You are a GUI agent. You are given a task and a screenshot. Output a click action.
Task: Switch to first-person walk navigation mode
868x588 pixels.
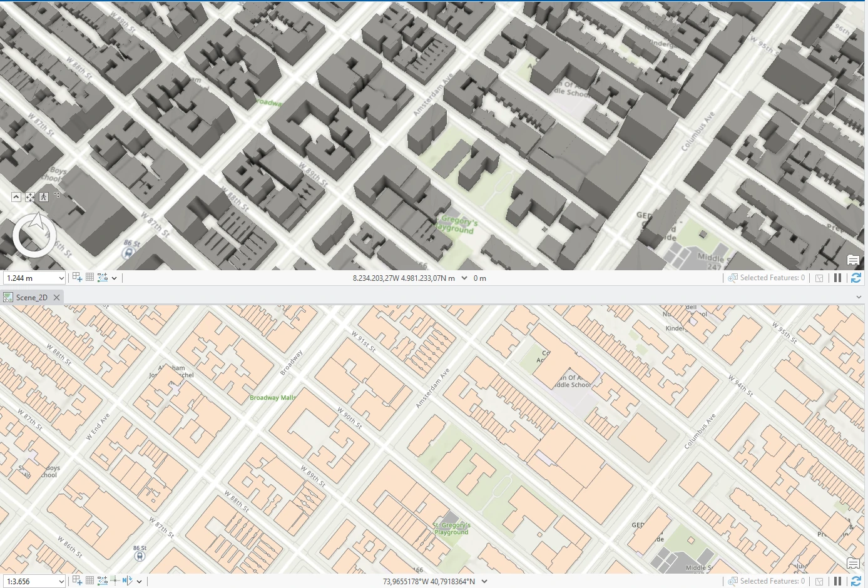pos(44,197)
